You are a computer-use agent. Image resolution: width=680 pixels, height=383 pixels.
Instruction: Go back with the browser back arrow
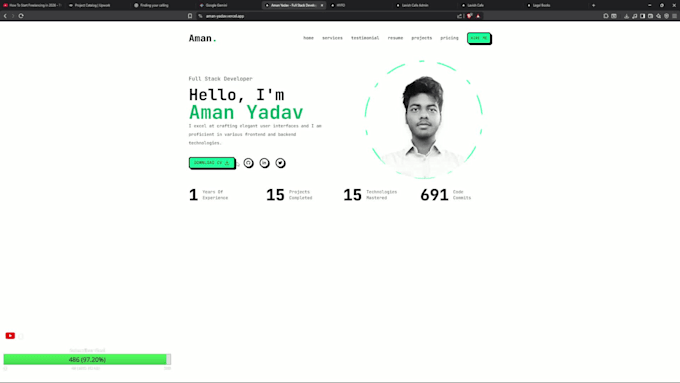(x=5, y=16)
